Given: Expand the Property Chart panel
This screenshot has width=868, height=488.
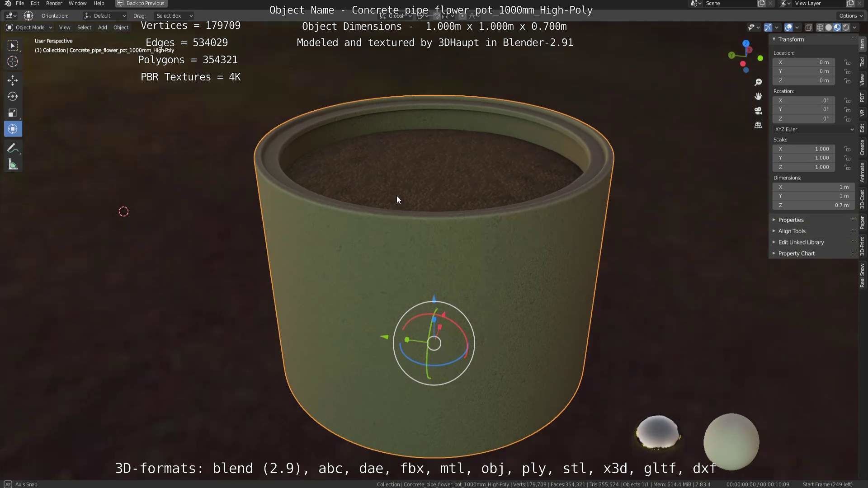Looking at the screenshot, I should pyautogui.click(x=796, y=254).
